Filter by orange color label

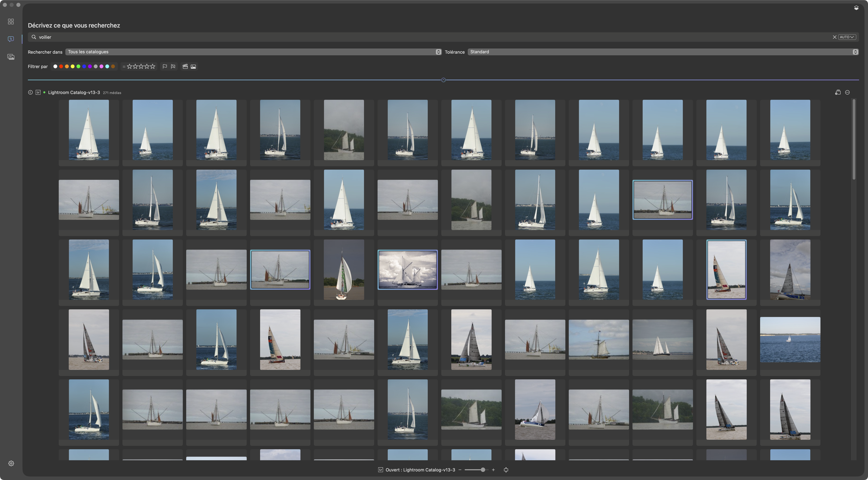click(x=67, y=66)
